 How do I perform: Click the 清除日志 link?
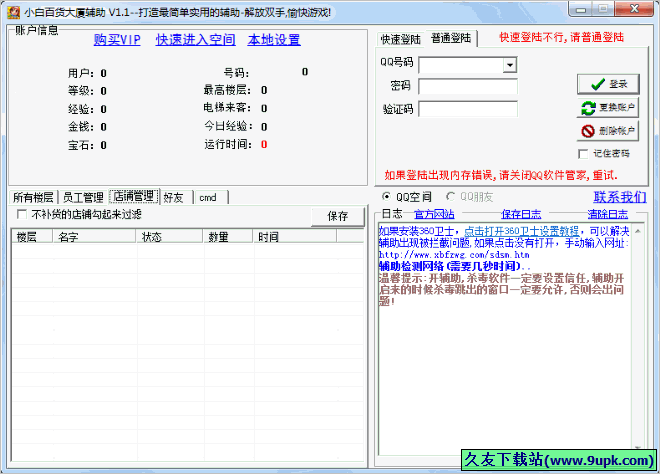click(x=607, y=214)
